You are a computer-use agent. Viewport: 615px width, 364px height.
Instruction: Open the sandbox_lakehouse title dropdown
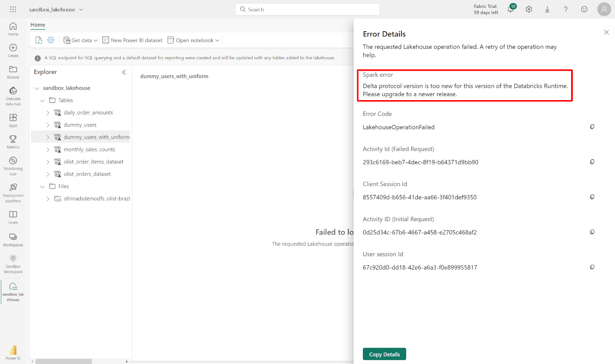coord(81,10)
